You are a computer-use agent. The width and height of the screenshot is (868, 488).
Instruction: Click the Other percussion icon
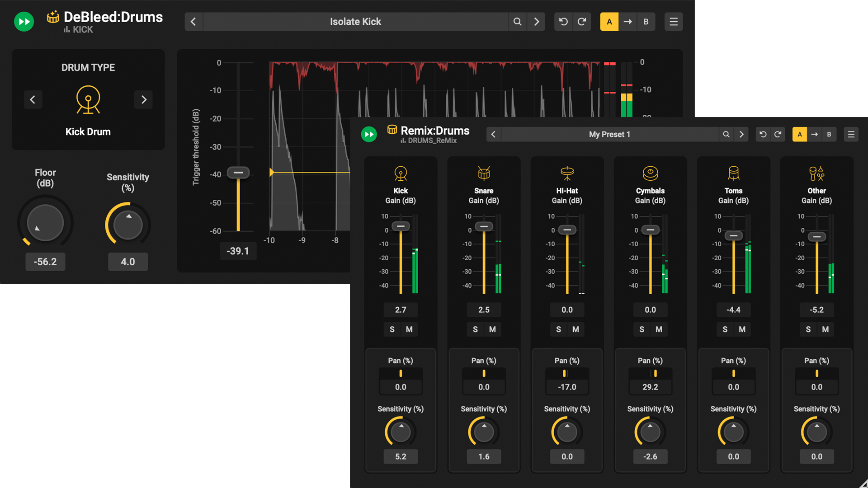coord(816,173)
